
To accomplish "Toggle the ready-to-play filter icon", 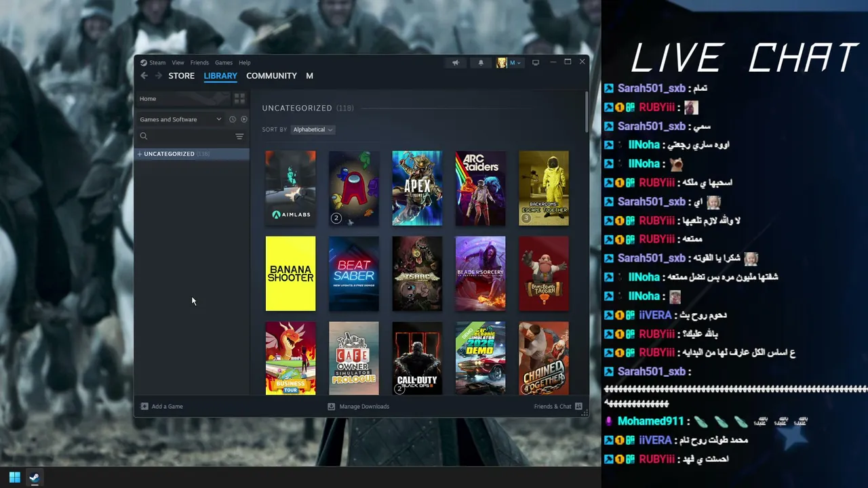I will (x=244, y=119).
